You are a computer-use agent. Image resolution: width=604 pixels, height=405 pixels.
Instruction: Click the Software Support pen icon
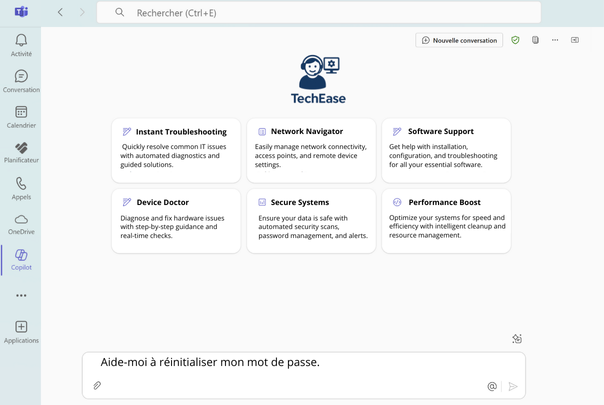click(397, 132)
